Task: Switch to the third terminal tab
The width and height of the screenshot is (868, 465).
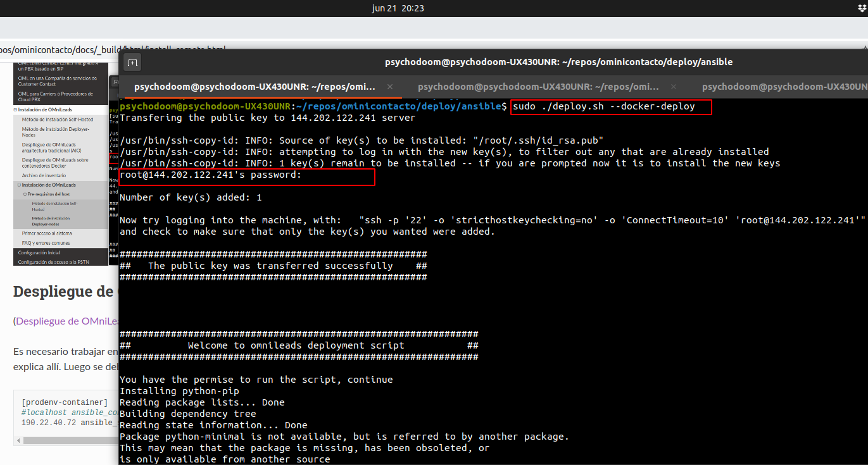Action: (x=784, y=87)
